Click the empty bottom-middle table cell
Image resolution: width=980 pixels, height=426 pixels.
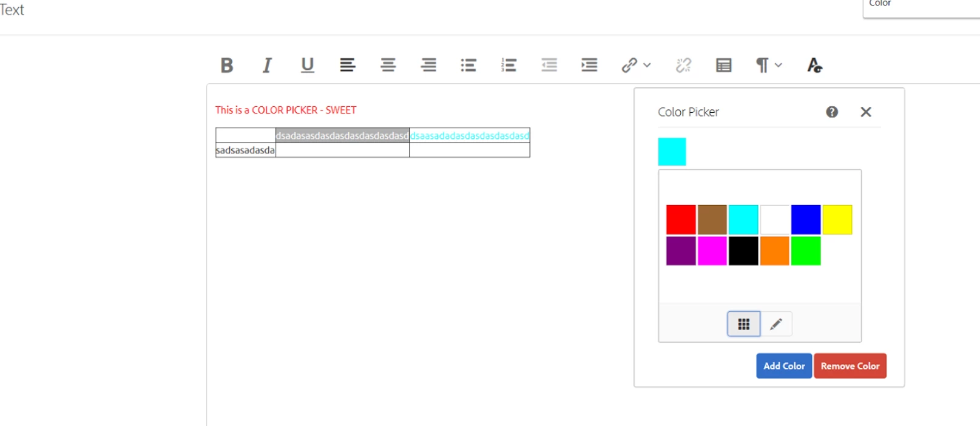pos(343,150)
